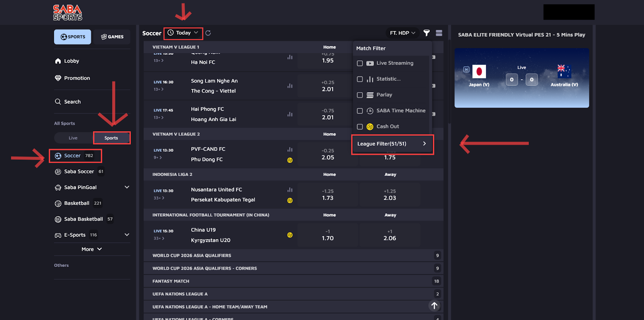Click cash out coin for China U19 match
The image size is (644, 320).
point(290,235)
